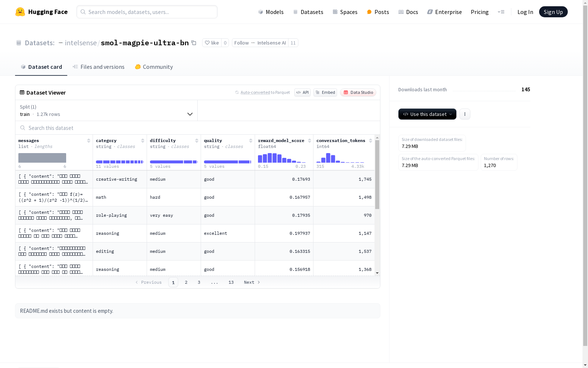Image resolution: width=588 pixels, height=368 pixels.
Task: Open the Embed button
Action: coord(325,92)
